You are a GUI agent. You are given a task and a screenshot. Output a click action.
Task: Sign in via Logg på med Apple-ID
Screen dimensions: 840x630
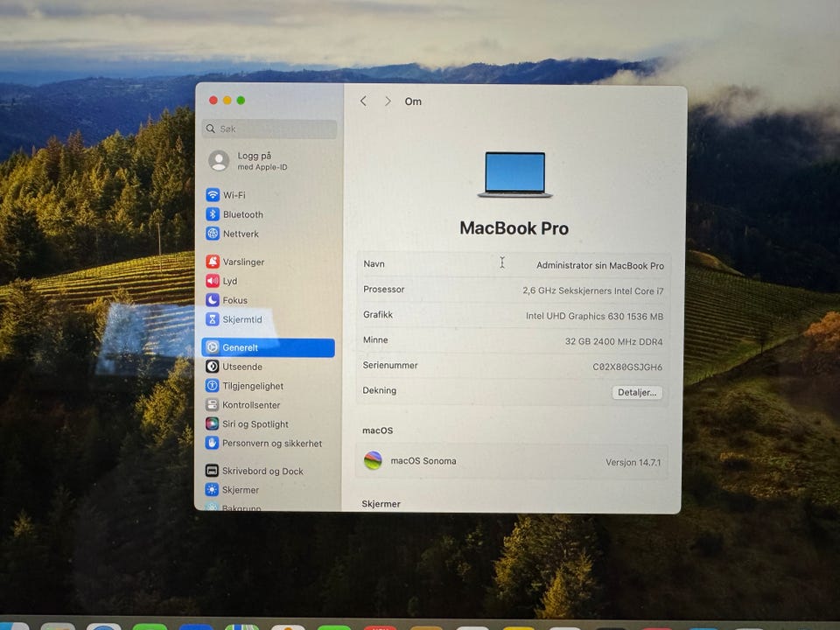[262, 161]
